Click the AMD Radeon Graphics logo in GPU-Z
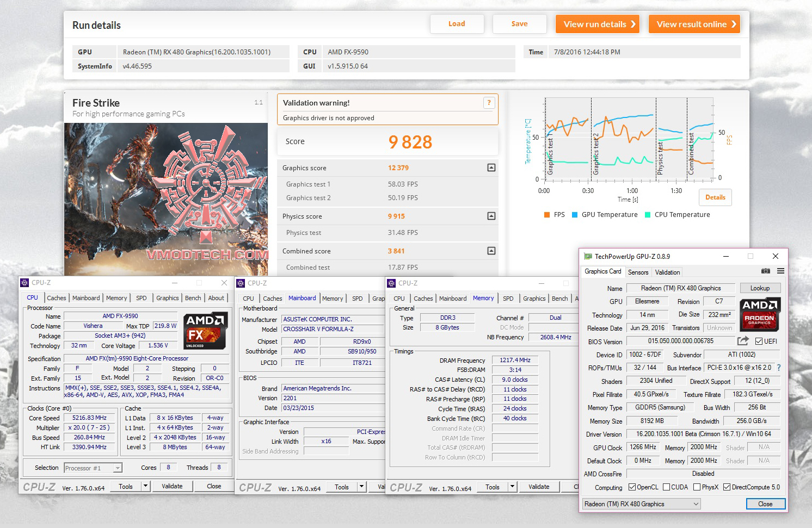Viewport: 812px width, 528px height. 760,314
